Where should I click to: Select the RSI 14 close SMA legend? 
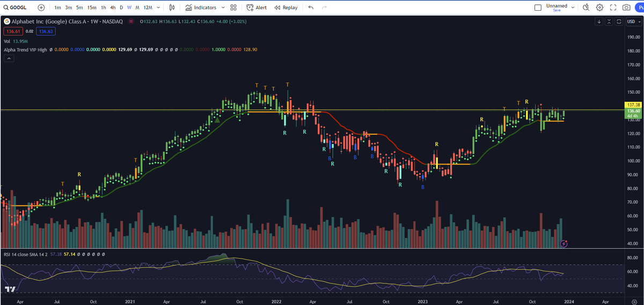[x=25, y=253]
